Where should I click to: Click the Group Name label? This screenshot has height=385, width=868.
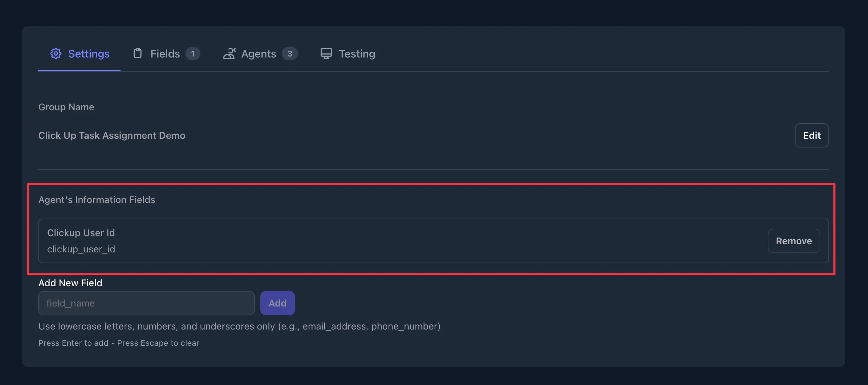click(x=66, y=107)
